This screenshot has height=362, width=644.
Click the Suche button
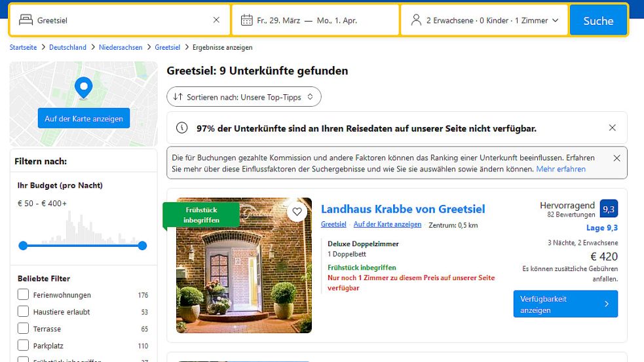click(598, 20)
